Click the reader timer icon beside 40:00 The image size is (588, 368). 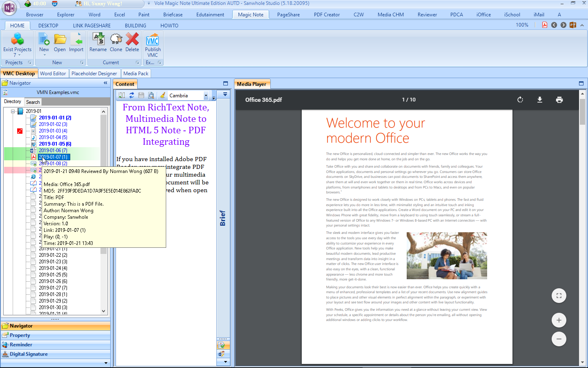(x=28, y=4)
